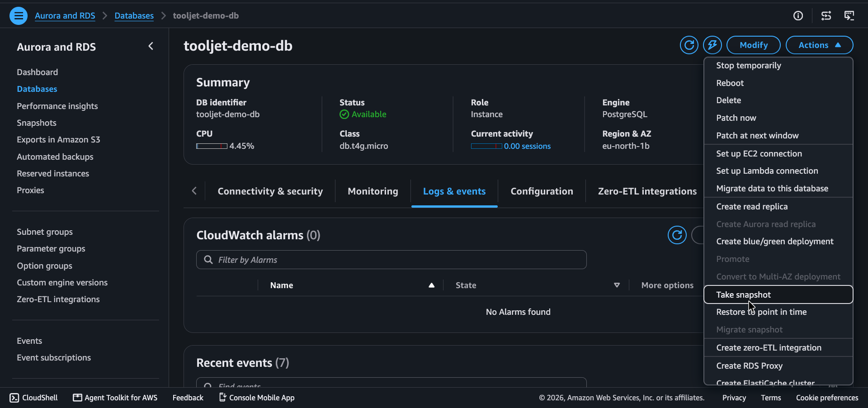The width and height of the screenshot is (868, 408).
Task: Select Delete from the Actions menu
Action: tap(778, 100)
